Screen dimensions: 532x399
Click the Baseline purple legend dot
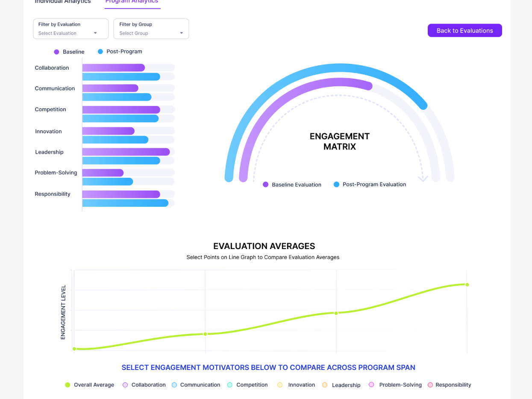56,52
